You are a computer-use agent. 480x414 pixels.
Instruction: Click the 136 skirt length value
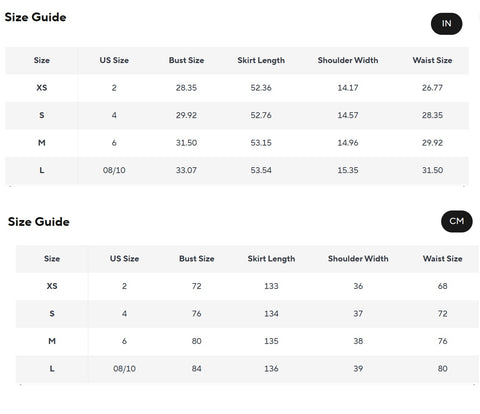(x=271, y=369)
